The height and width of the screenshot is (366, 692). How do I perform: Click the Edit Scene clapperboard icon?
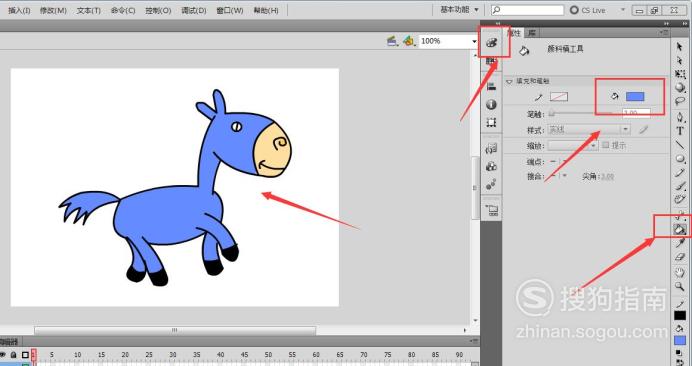(x=392, y=41)
